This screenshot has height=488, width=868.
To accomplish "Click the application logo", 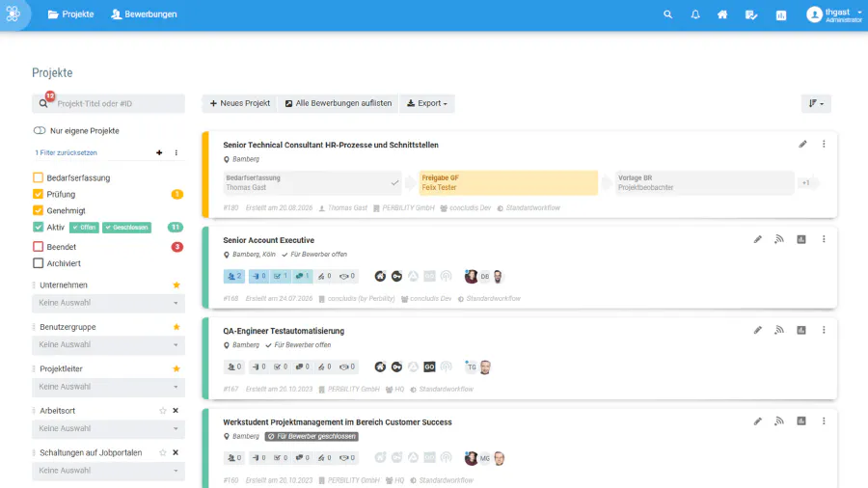I will [14, 14].
